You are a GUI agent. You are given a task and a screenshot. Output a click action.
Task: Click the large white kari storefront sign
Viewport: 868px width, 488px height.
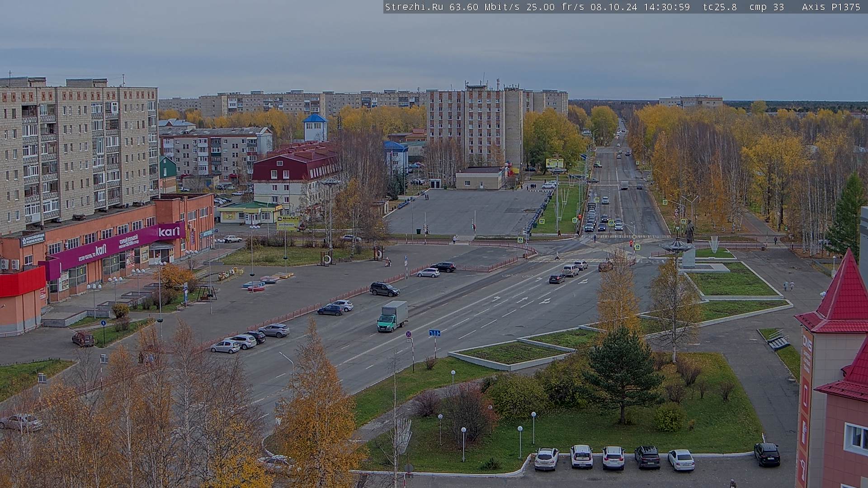coord(169,232)
